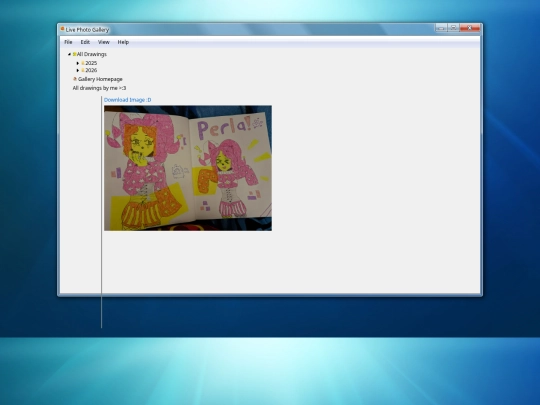The width and height of the screenshot is (540, 405).
Task: Open the Help menu
Action: click(x=123, y=42)
